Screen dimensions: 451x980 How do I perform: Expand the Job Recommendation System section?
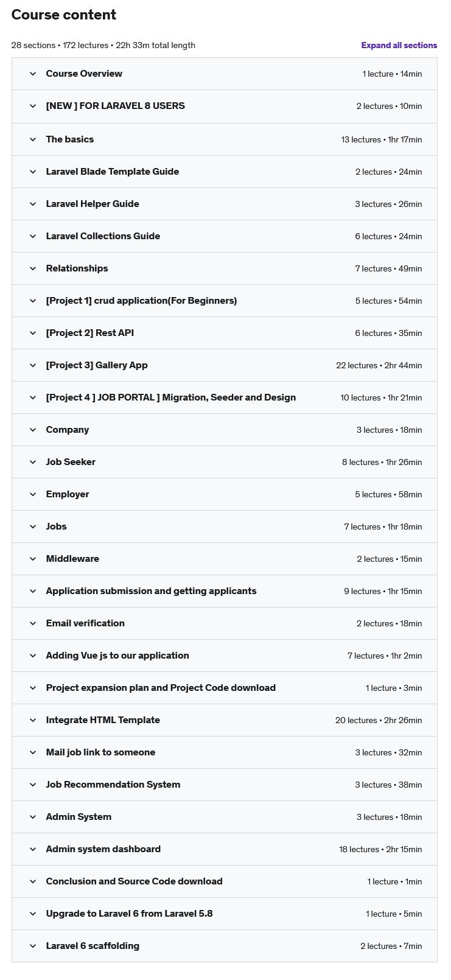(113, 785)
